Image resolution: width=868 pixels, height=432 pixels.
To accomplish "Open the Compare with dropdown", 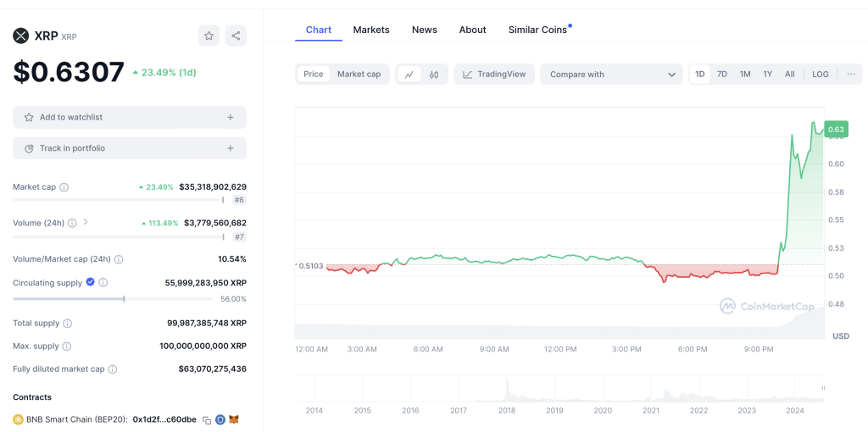I will point(612,75).
